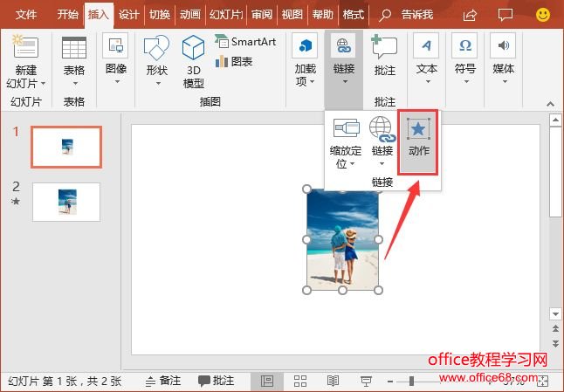The height and width of the screenshot is (392, 564).
Task: Open the Media (媒体) group icon
Action: (503, 45)
